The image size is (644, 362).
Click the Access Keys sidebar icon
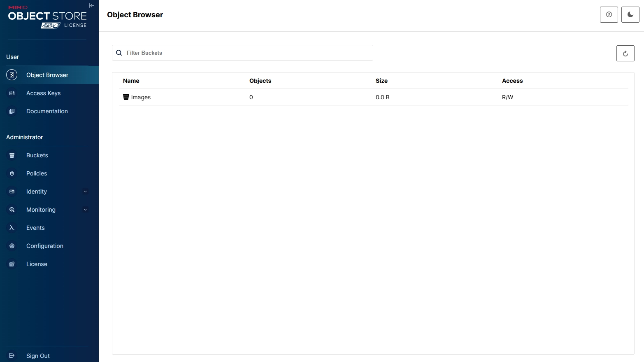(x=12, y=93)
